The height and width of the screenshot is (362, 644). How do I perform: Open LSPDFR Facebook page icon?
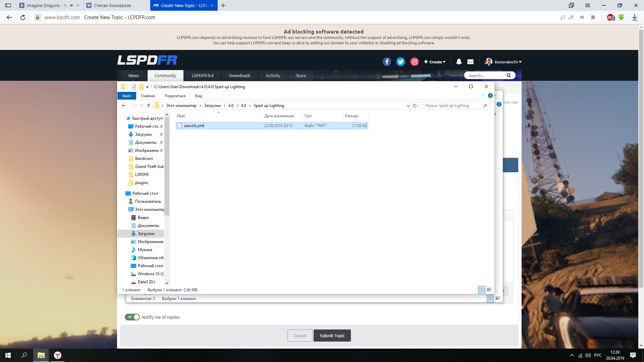387,62
